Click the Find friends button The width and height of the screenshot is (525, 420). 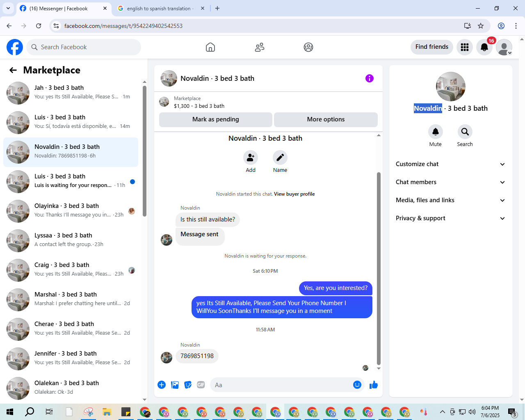pos(432,47)
